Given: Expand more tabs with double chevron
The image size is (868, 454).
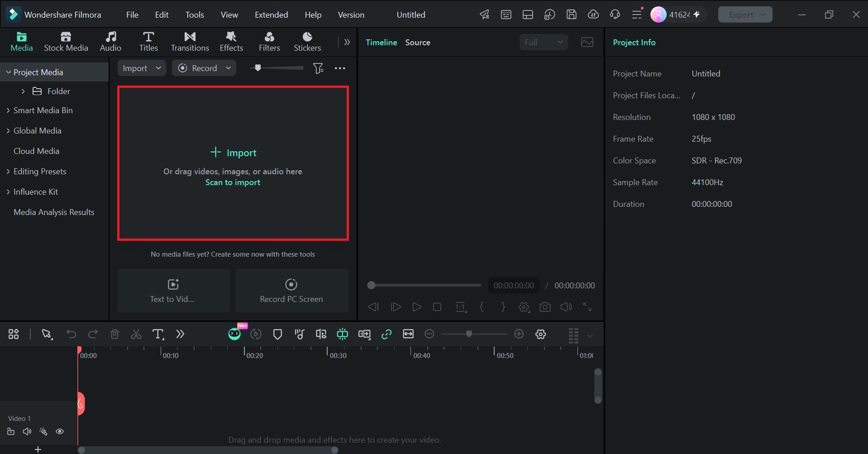Looking at the screenshot, I should [347, 42].
